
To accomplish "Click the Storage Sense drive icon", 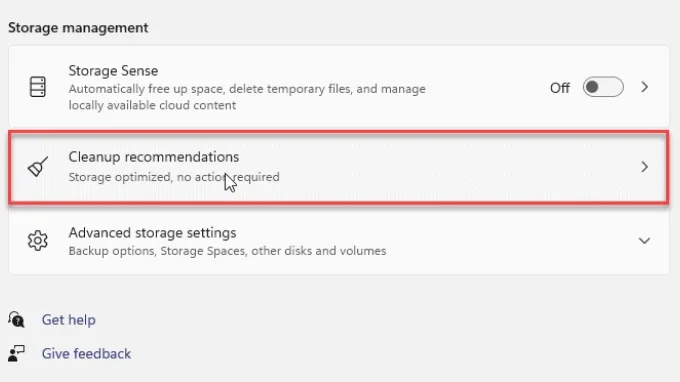I will 38,87.
